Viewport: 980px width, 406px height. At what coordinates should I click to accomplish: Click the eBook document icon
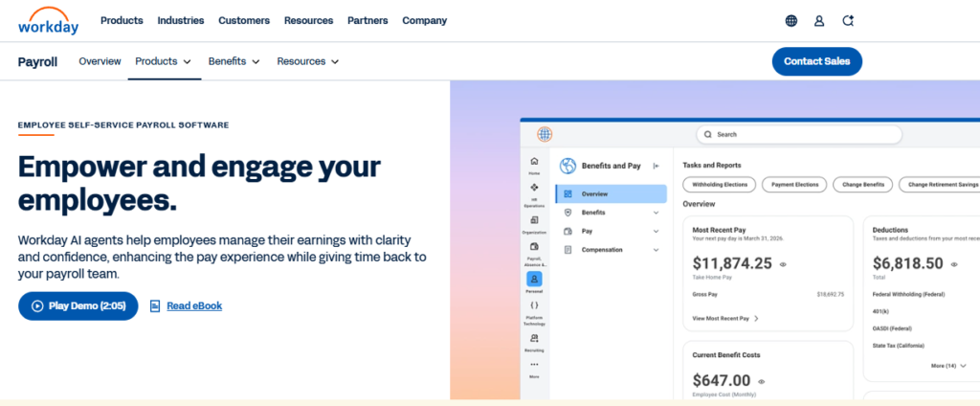[155, 305]
